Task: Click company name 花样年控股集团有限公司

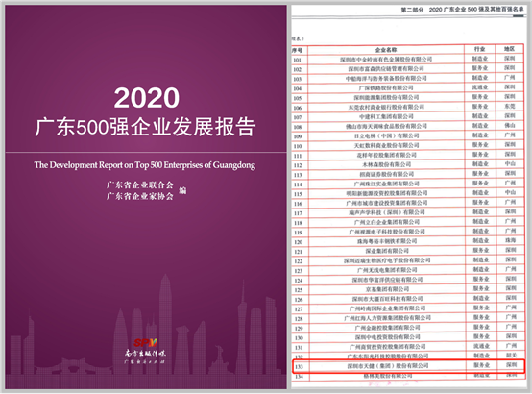Action: click(x=386, y=155)
